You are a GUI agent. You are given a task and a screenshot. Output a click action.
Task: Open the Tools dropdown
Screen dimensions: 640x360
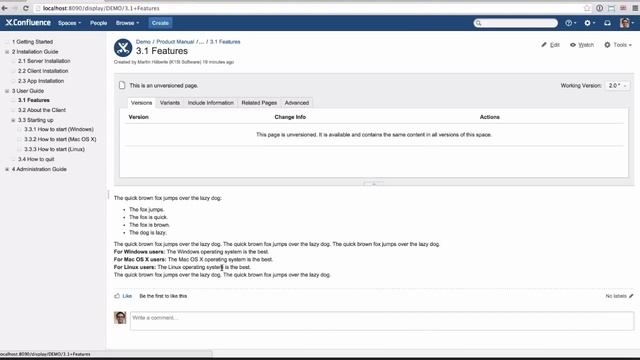(618, 45)
